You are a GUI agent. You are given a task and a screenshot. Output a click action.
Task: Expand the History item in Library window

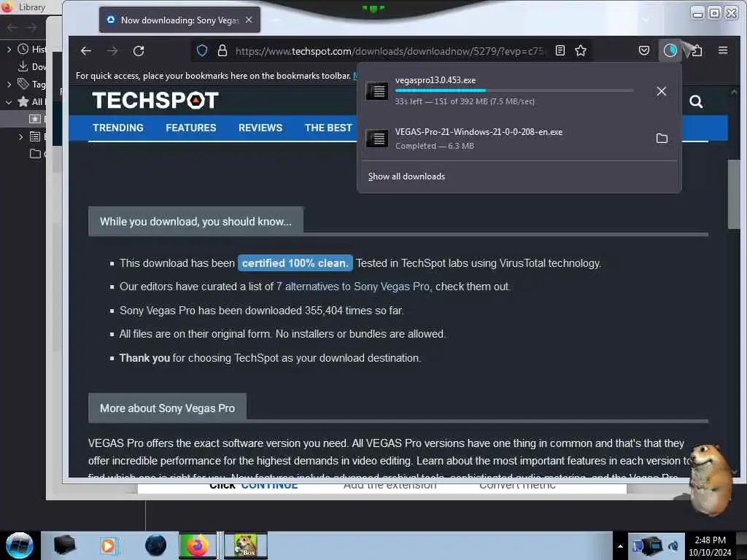click(x=9, y=49)
